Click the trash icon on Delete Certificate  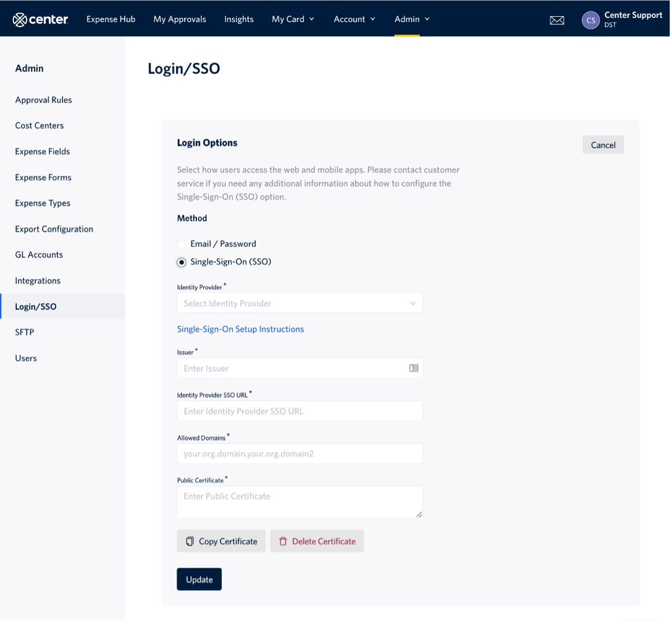[283, 540]
